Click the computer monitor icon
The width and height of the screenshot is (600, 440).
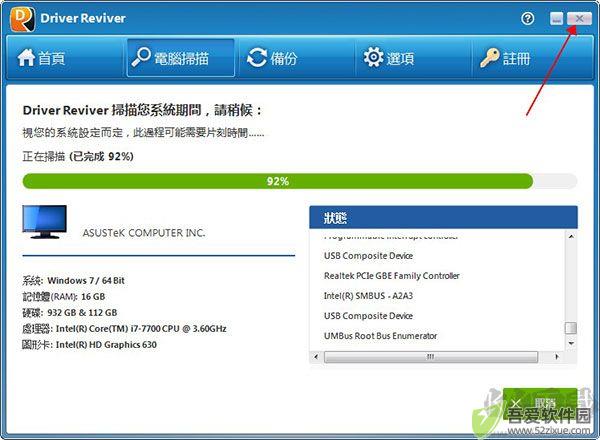[x=44, y=222]
